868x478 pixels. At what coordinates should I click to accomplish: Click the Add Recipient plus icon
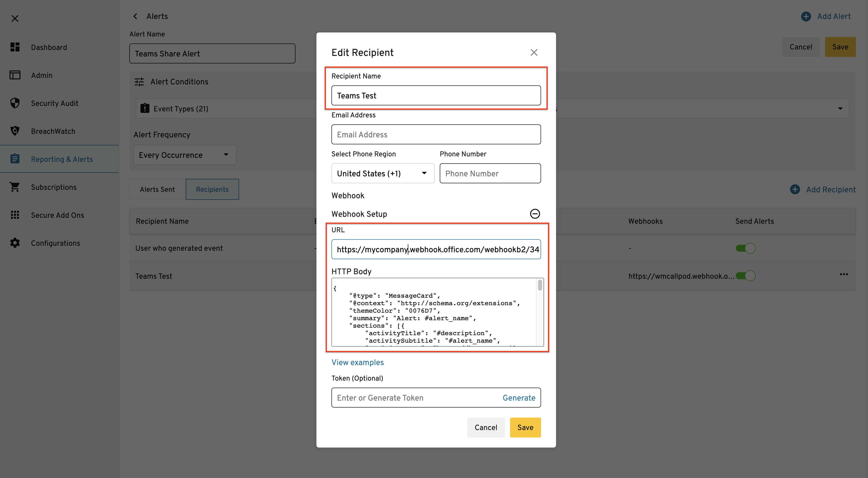point(795,190)
